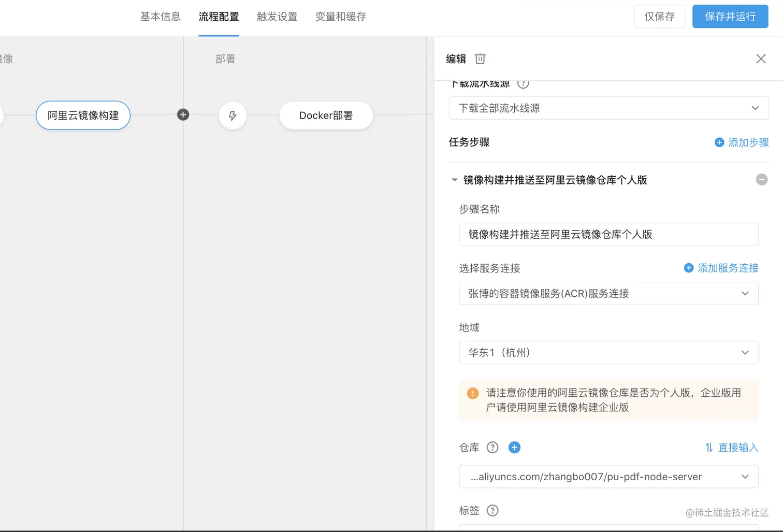Click the personal edition warning text
Screen dimensions: 783x532
coord(613,400)
